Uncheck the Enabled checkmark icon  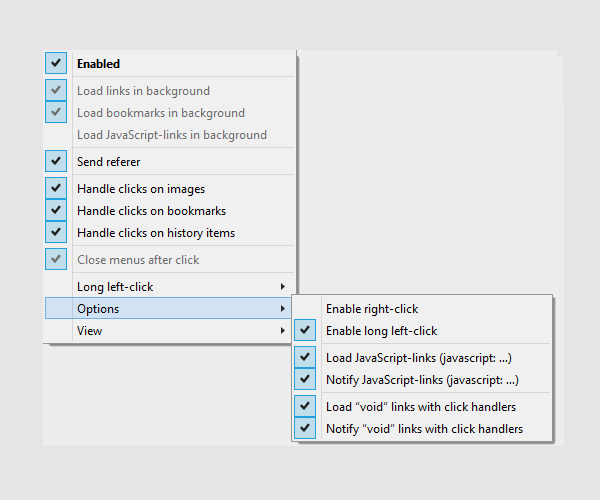(x=56, y=63)
